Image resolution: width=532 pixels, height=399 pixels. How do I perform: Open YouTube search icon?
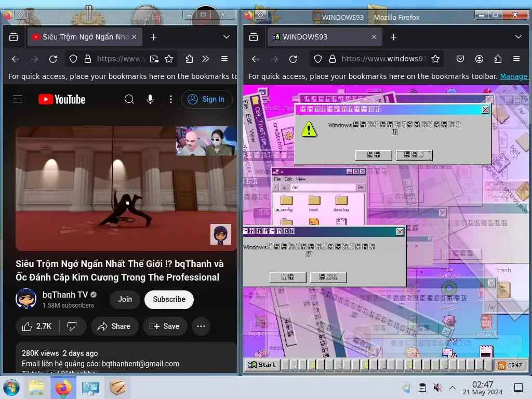click(129, 99)
